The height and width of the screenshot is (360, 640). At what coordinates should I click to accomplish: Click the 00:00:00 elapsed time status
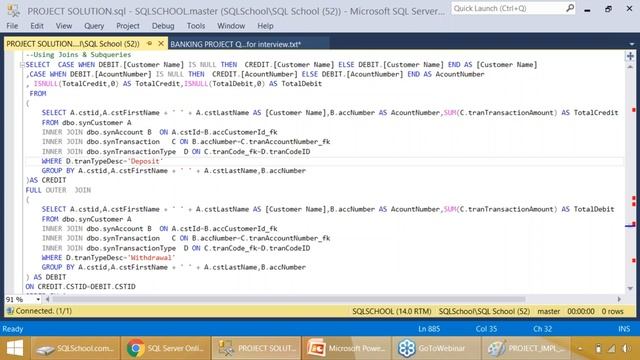click(x=581, y=311)
